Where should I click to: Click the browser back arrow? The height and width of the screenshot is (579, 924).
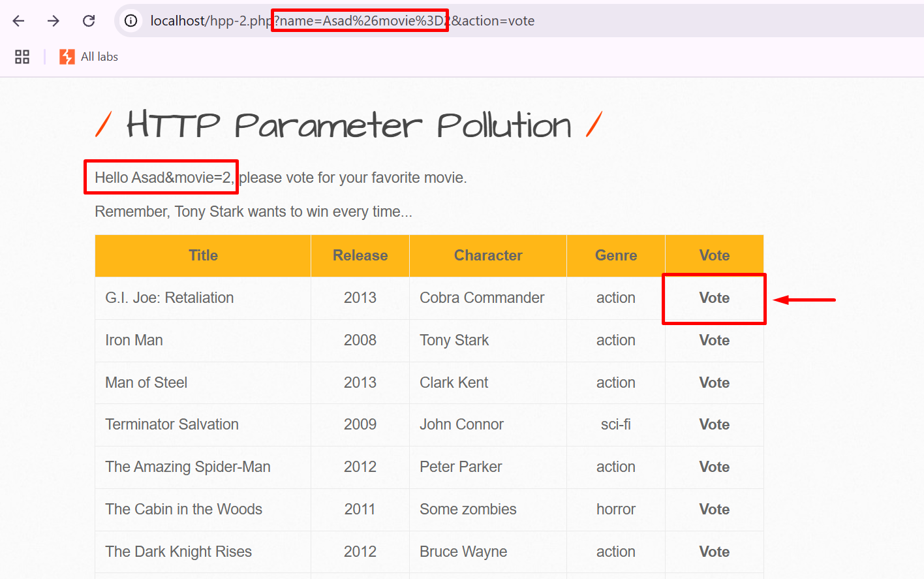(x=19, y=21)
